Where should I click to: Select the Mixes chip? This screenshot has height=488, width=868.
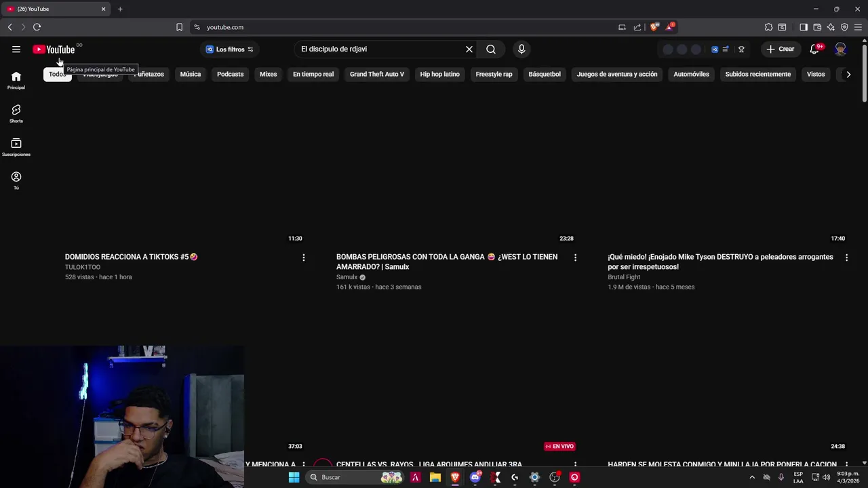[269, 74]
